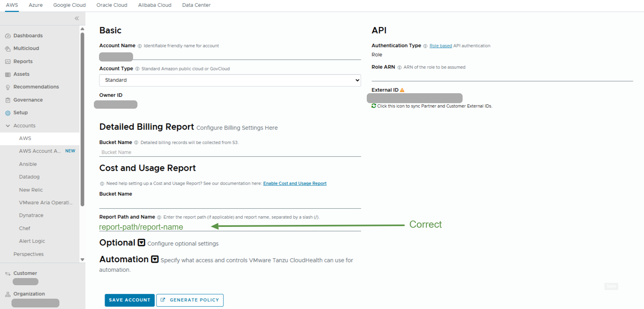The width and height of the screenshot is (644, 309).
Task: Select the Data Center tab
Action: point(196,5)
